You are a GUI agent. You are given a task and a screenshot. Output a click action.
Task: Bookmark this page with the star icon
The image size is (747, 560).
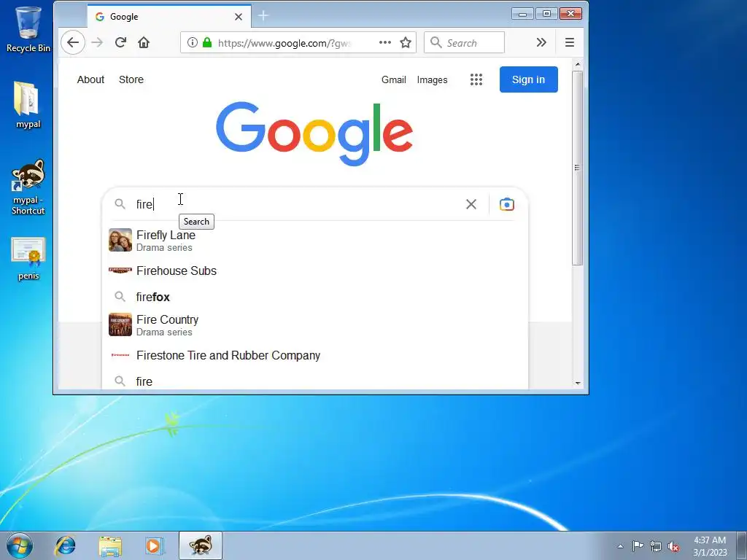406,42
